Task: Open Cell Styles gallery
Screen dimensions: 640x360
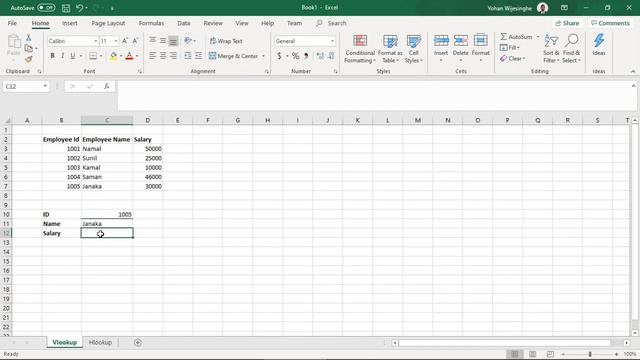Action: (x=413, y=49)
